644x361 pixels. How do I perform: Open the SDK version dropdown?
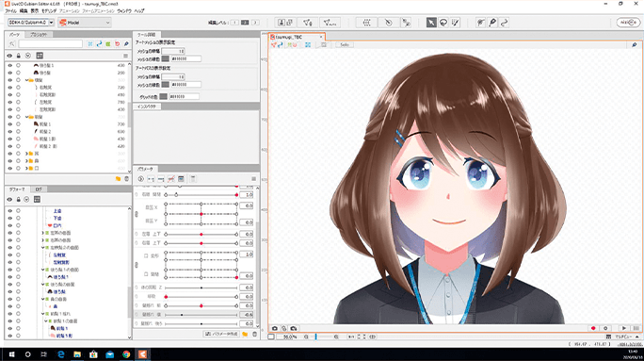pos(52,23)
